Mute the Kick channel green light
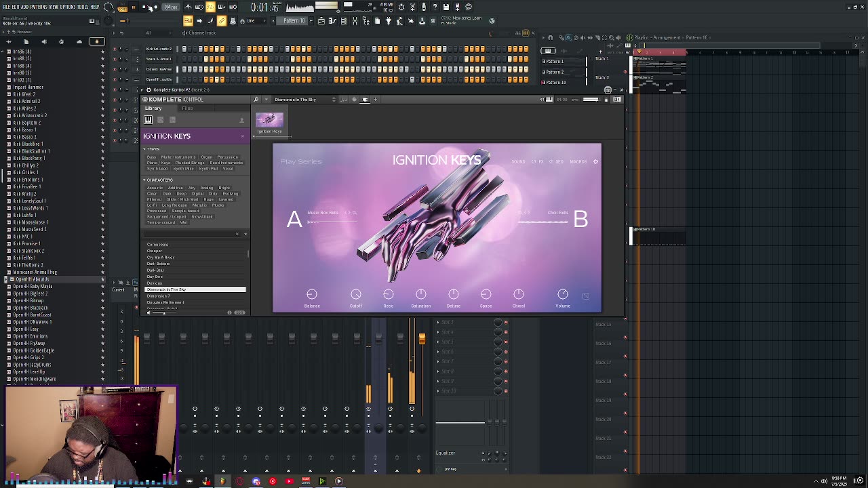Image resolution: width=868 pixels, height=488 pixels. (x=115, y=49)
